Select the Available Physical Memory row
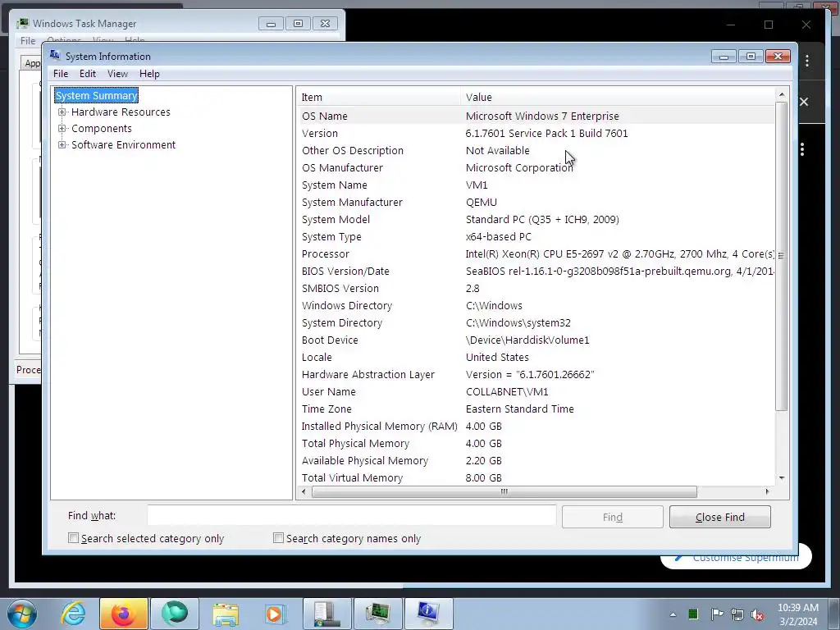This screenshot has height=630, width=840. (x=536, y=460)
